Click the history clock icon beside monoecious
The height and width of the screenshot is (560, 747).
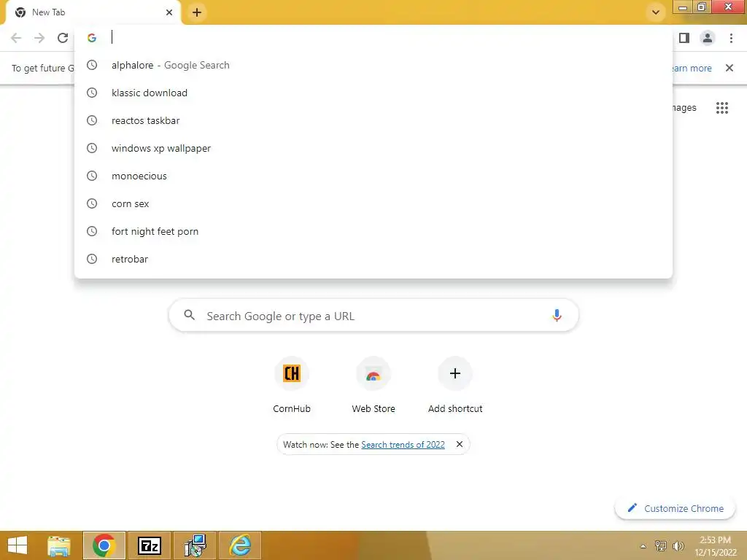(92, 176)
